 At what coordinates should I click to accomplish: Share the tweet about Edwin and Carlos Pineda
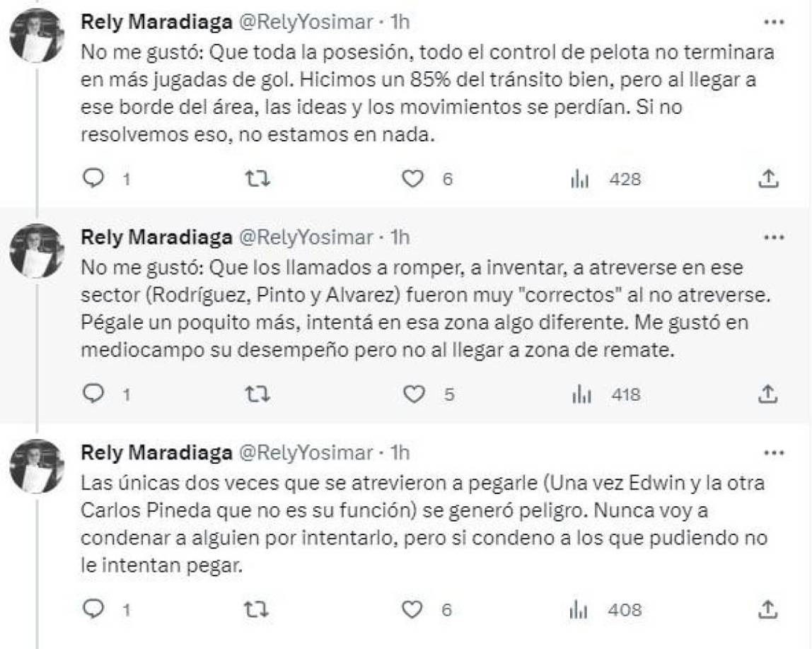coord(769,607)
